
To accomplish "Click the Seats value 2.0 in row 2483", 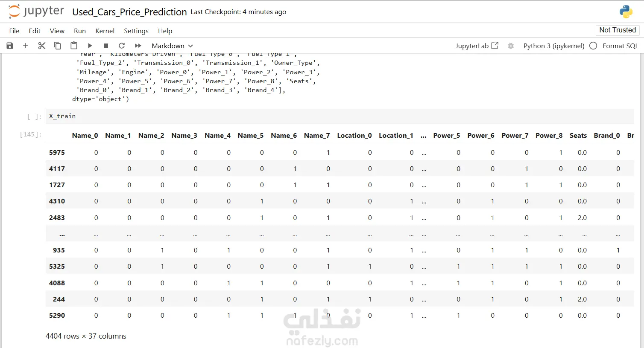I will pyautogui.click(x=582, y=217).
